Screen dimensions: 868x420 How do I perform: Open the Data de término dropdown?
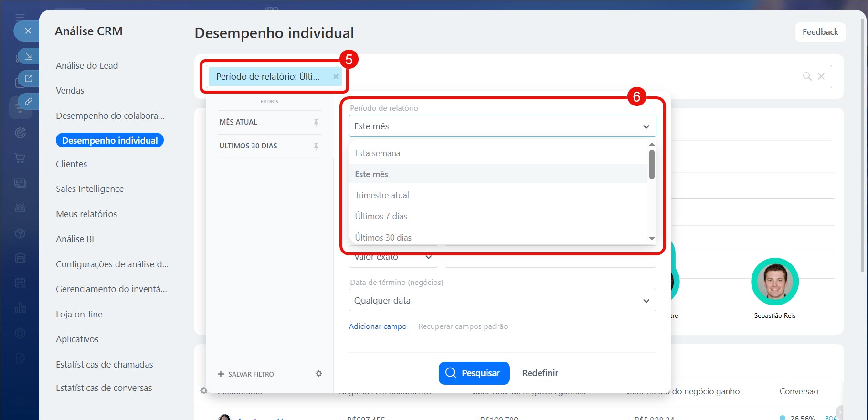point(502,301)
